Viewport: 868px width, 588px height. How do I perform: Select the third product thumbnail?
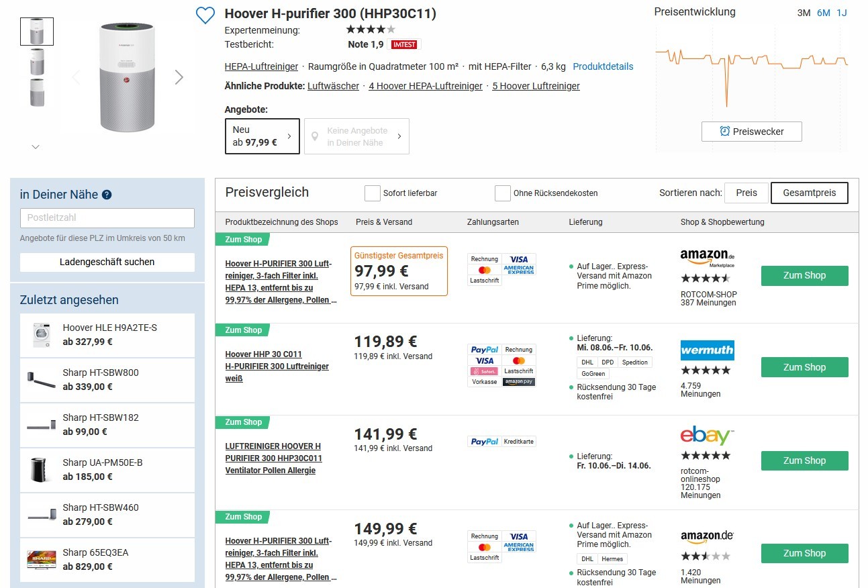tap(37, 92)
